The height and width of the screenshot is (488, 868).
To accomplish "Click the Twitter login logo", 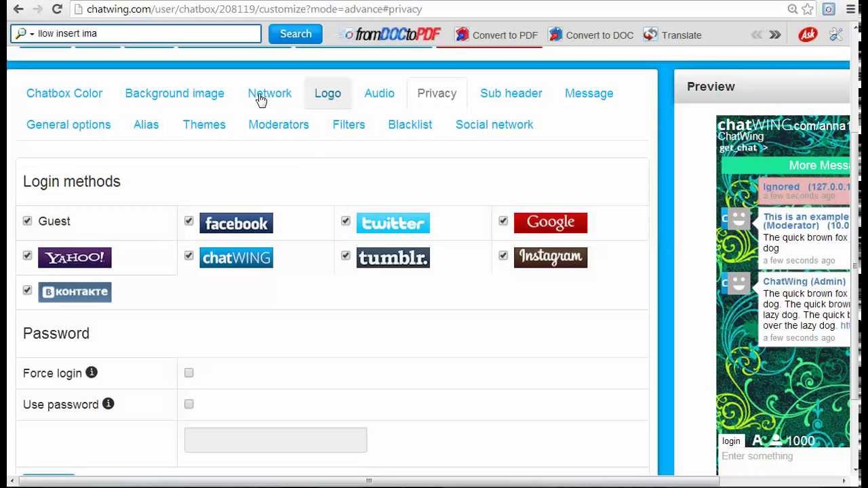I will [393, 223].
